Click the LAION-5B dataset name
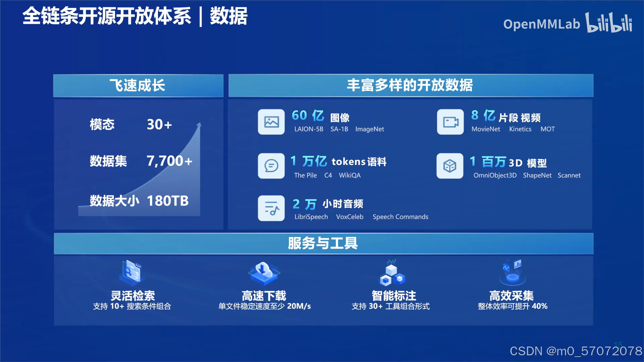The height and width of the screenshot is (362, 644). click(309, 129)
